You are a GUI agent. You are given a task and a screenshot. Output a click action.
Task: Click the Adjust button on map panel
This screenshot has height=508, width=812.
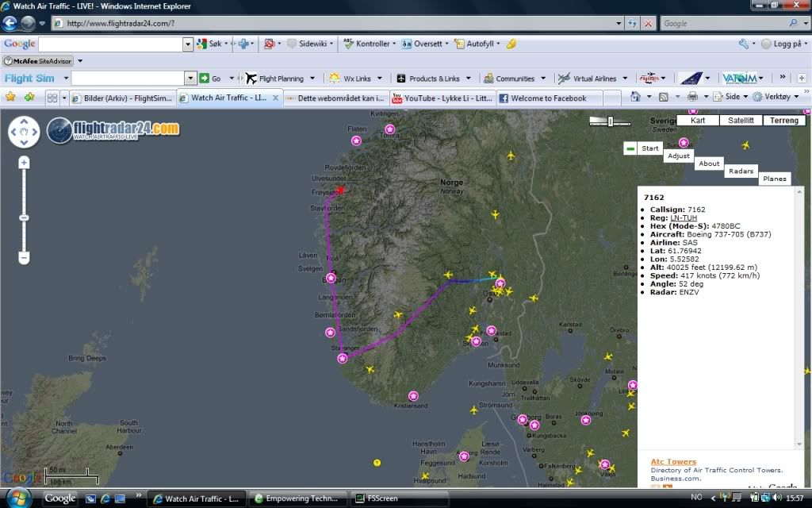679,156
